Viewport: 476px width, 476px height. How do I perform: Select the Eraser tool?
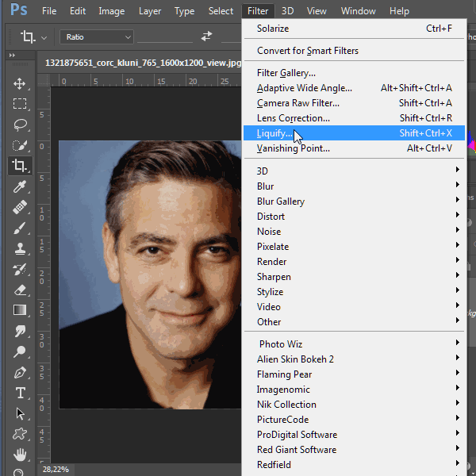20,290
